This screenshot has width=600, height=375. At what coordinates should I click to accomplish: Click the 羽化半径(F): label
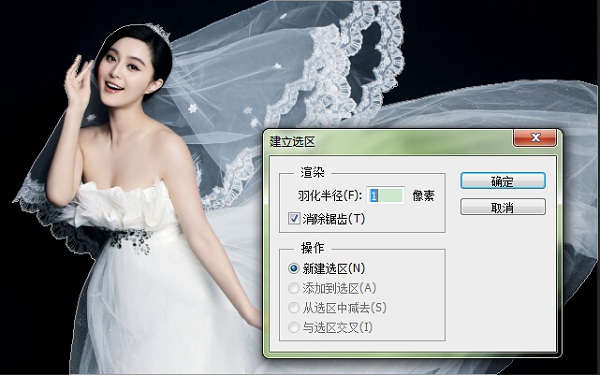(x=330, y=196)
